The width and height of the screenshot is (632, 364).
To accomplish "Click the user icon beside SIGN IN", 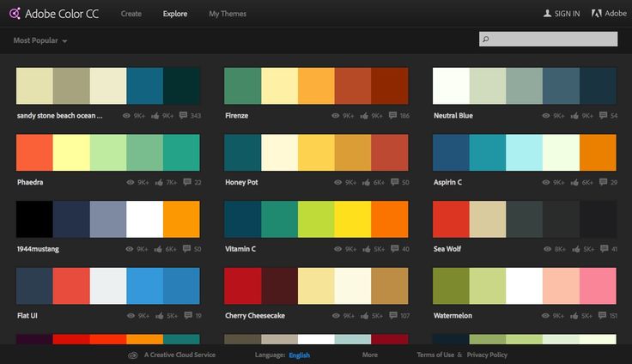I will [x=547, y=14].
